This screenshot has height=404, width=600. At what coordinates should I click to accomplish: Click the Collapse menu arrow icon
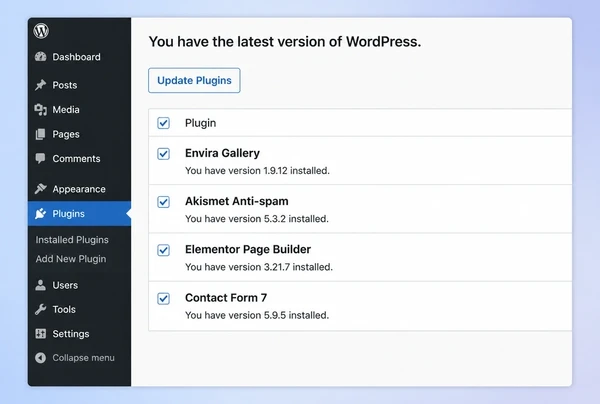click(x=40, y=358)
